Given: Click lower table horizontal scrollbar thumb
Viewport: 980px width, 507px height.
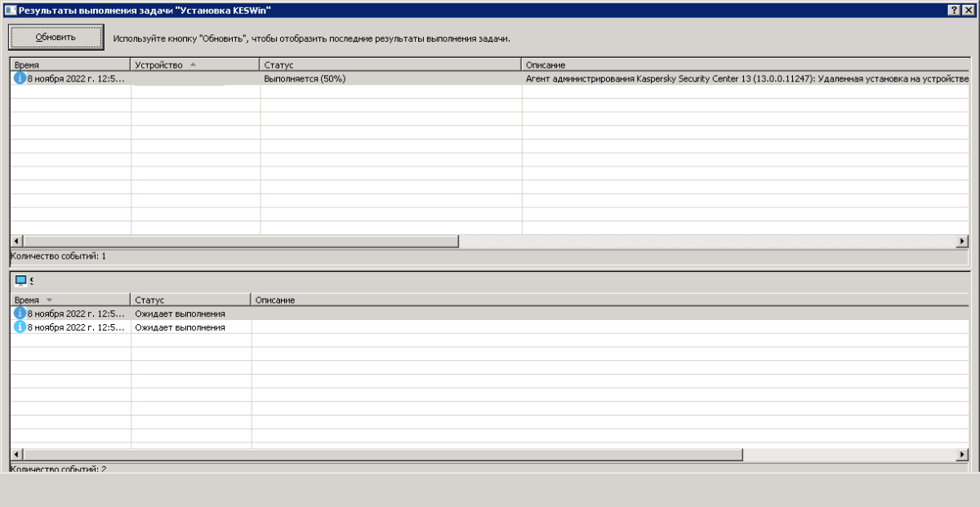Looking at the screenshot, I should click(382, 454).
